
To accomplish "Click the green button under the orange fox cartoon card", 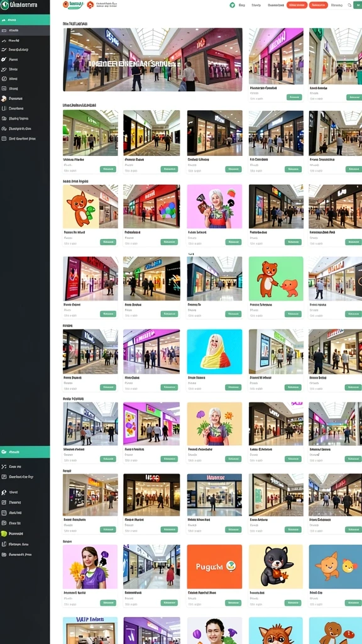I will 108,242.
